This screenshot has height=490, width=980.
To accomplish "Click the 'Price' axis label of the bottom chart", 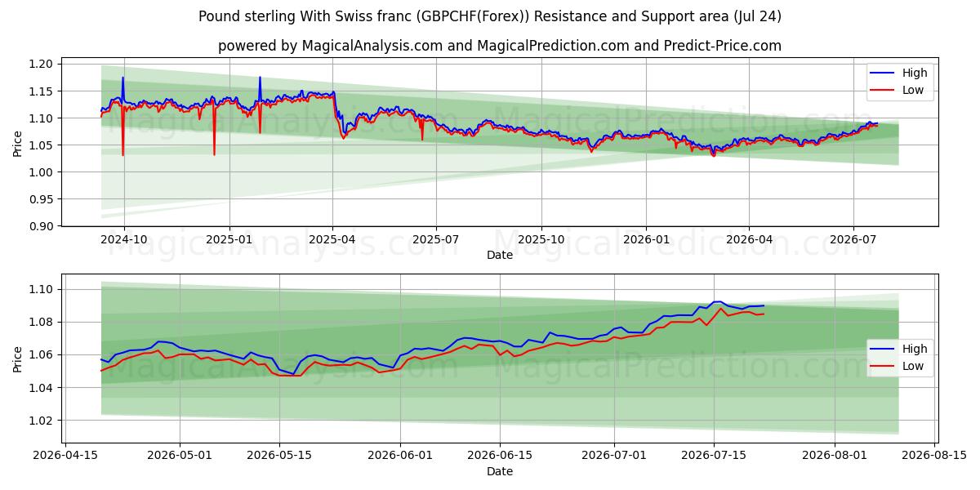I will tap(18, 359).
